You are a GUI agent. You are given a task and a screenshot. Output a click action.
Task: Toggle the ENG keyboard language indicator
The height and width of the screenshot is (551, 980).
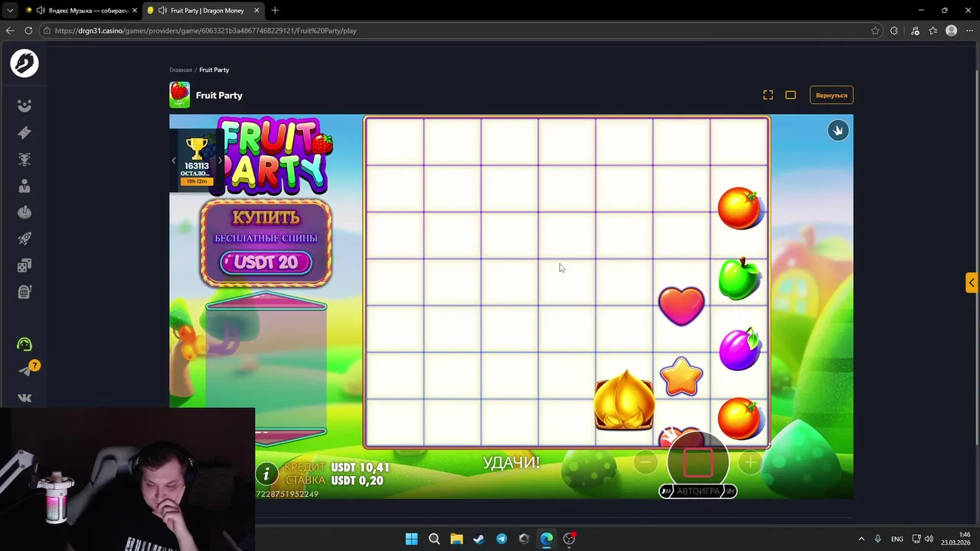coord(897,539)
